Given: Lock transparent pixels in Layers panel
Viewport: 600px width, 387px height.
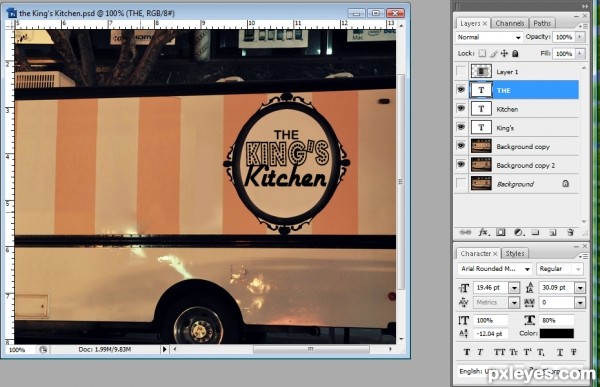Looking at the screenshot, I should click(x=482, y=54).
